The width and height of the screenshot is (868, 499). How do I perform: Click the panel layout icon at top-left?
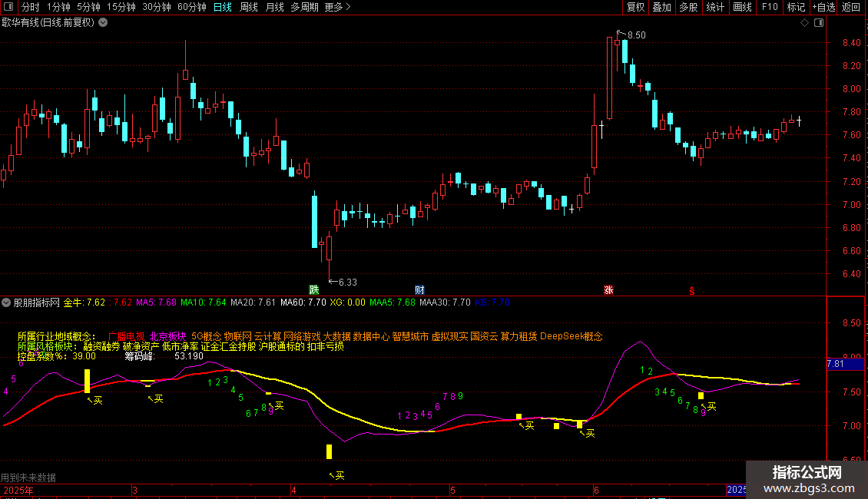pos(8,7)
